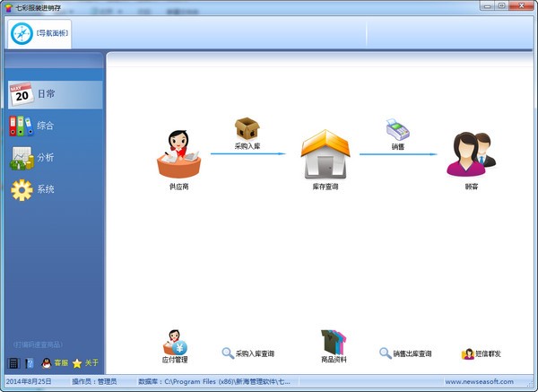Open 库存查询 warehouse inventory icon
Viewport: 538px width, 392px height.
[325, 154]
